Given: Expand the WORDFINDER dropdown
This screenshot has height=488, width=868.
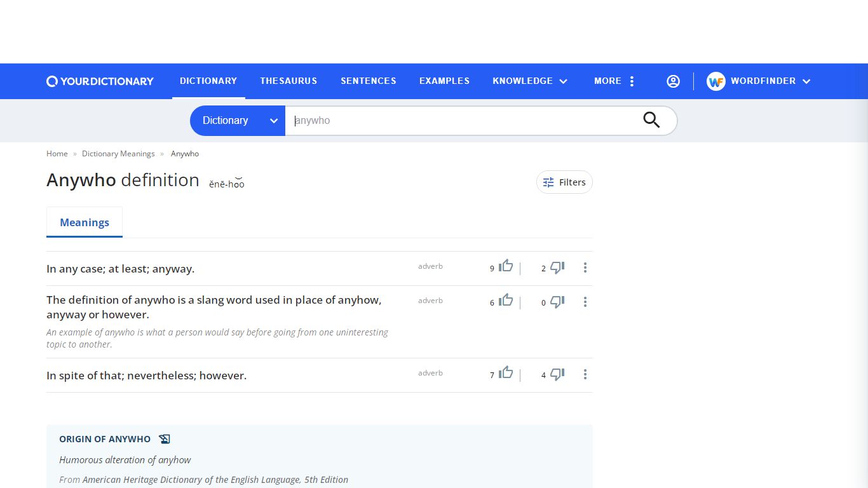Looking at the screenshot, I should coord(771,81).
